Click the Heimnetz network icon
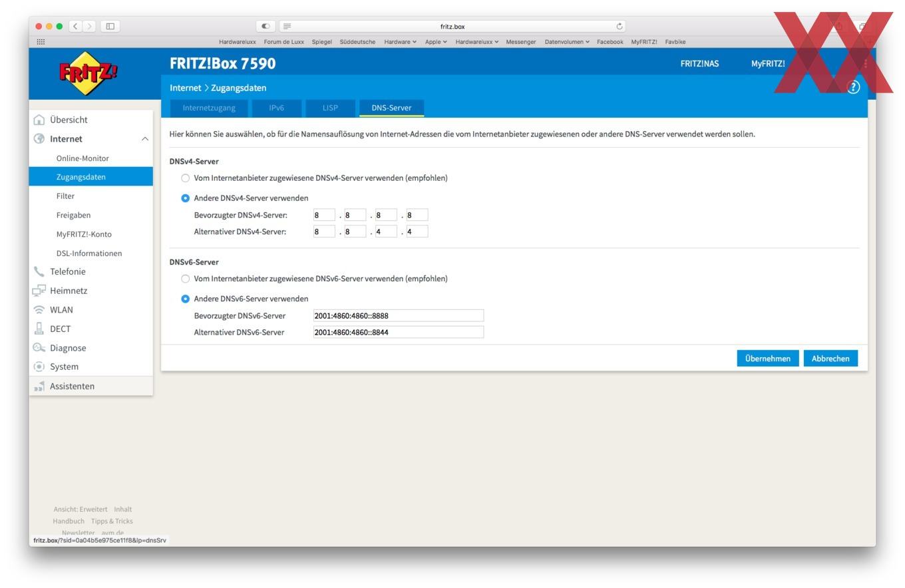Screen dimensions: 905x588 (x=39, y=291)
